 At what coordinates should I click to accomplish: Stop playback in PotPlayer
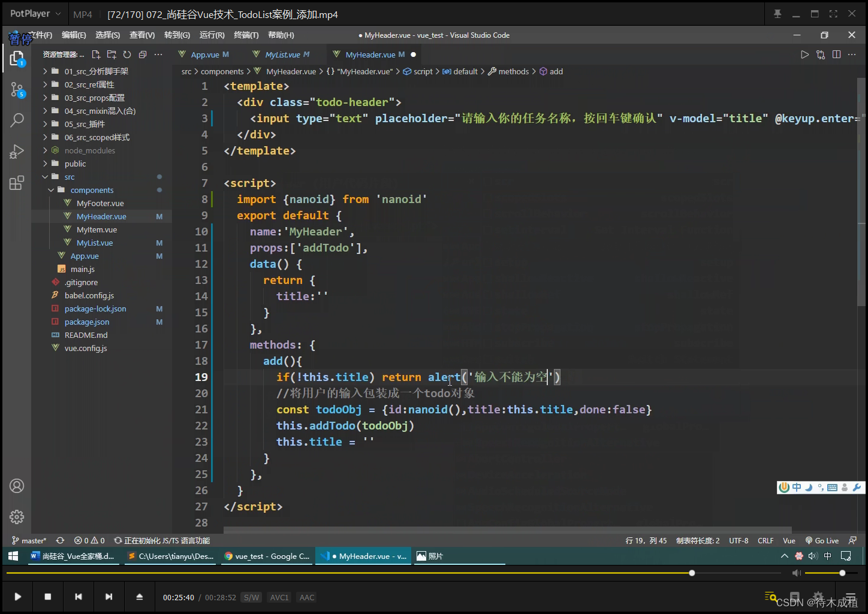point(48,597)
